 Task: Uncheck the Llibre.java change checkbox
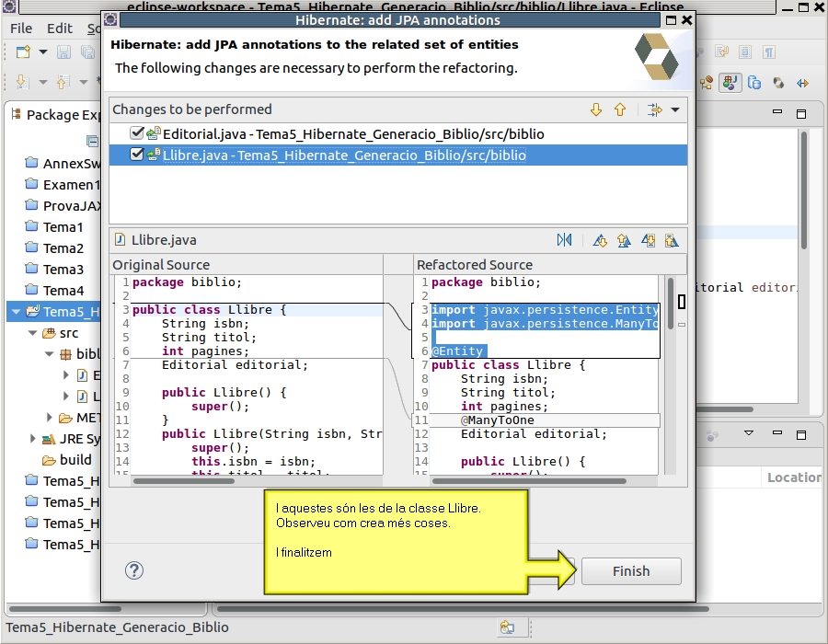[137, 155]
